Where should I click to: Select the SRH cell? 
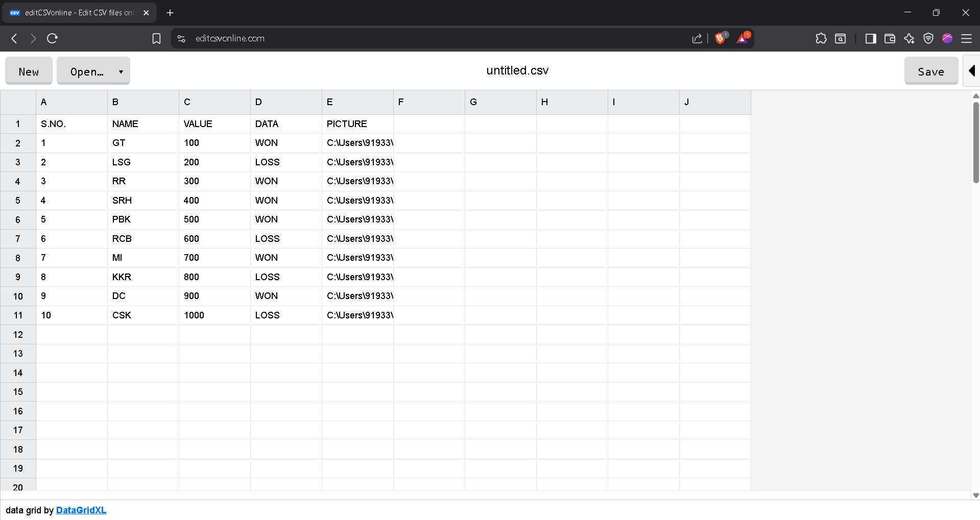coord(143,201)
